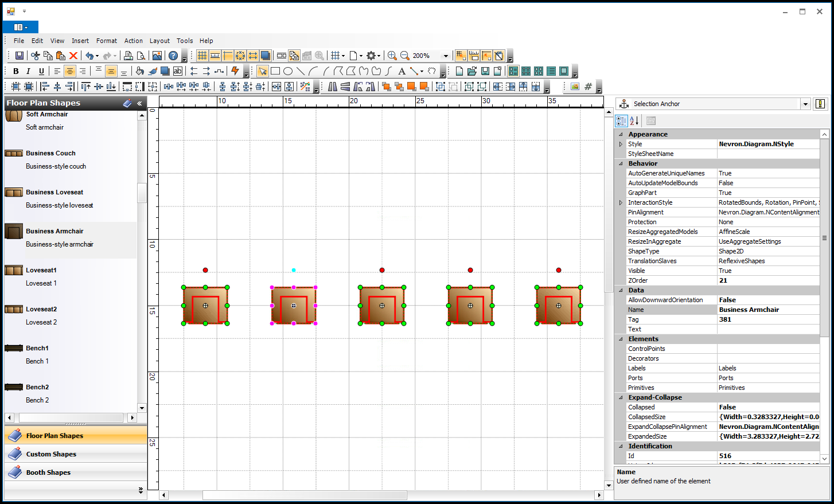The image size is (834, 504).
Task: Toggle center horizontal text alignment
Action: (x=70, y=71)
